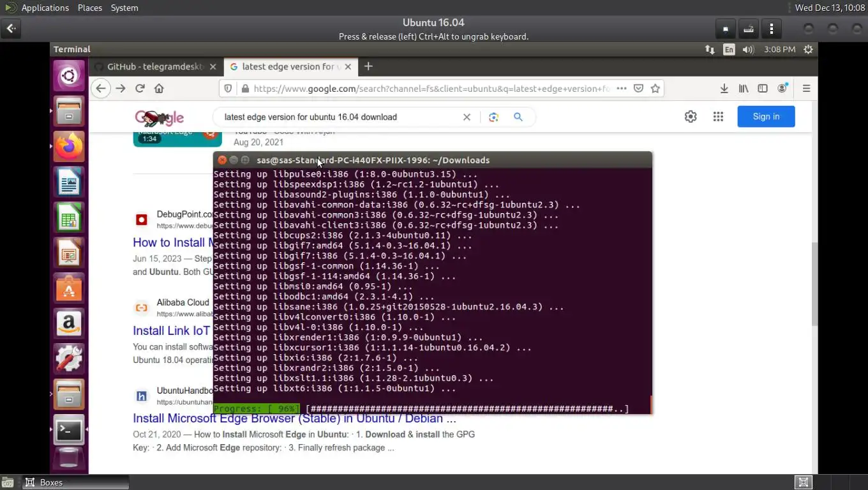Viewport: 868px width, 490px height.
Task: Click the Google doodle logo
Action: (160, 117)
